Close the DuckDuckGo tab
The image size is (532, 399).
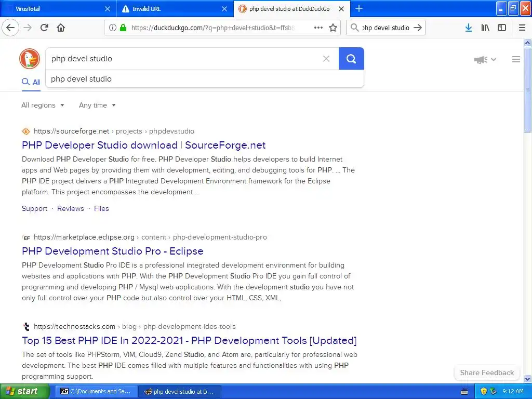pyautogui.click(x=341, y=9)
